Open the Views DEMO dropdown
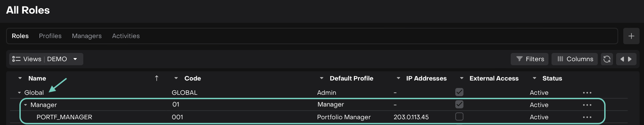The width and height of the screenshot is (644, 125). click(46, 59)
